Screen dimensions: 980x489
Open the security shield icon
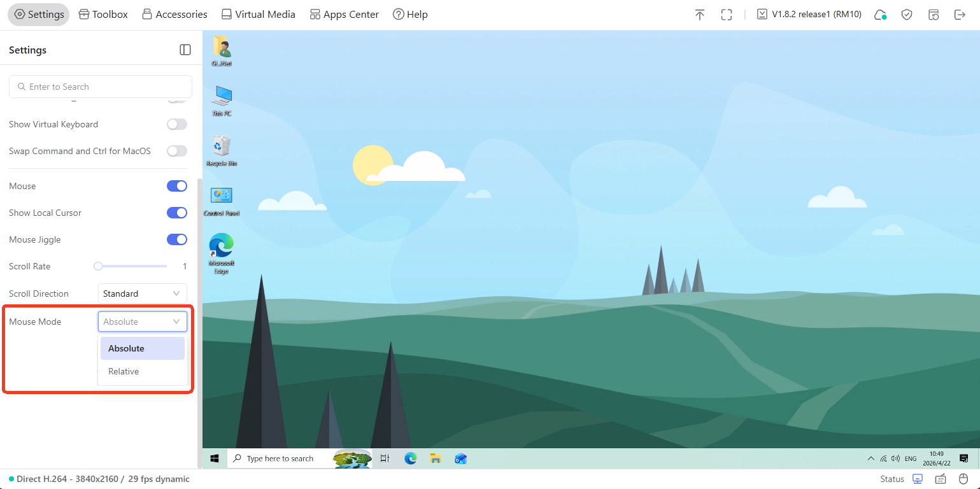[x=907, y=15]
